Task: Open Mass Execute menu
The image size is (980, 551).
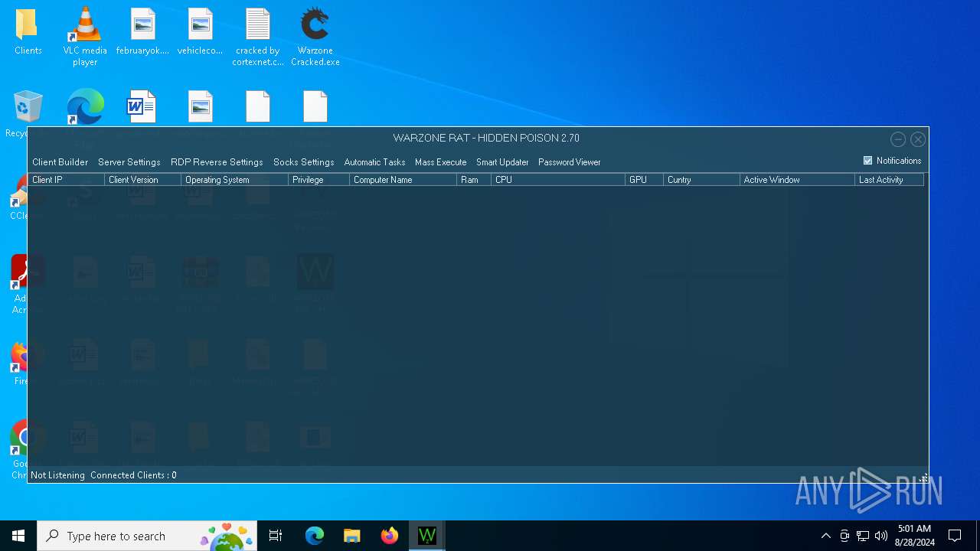Action: point(440,162)
